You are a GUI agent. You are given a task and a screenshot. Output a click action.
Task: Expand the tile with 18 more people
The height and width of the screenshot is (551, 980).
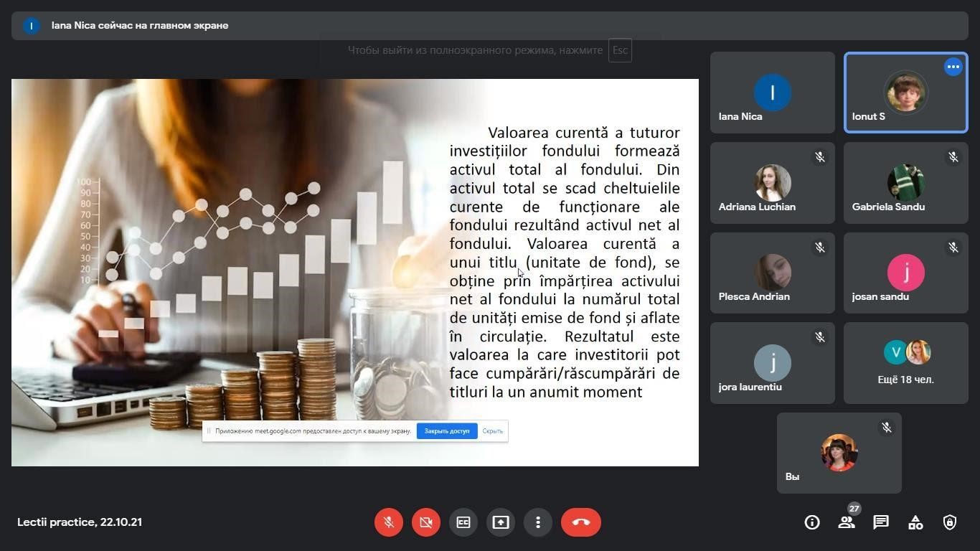pyautogui.click(x=905, y=363)
